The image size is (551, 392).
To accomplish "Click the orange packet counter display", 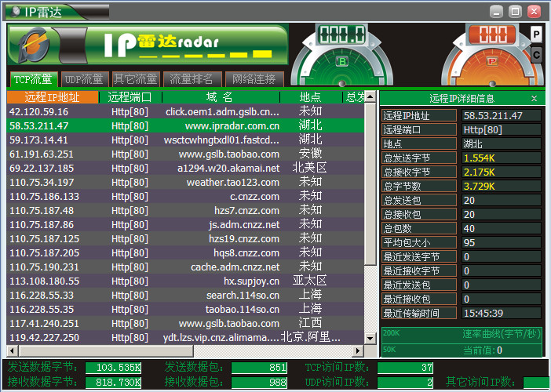I will click(x=492, y=34).
